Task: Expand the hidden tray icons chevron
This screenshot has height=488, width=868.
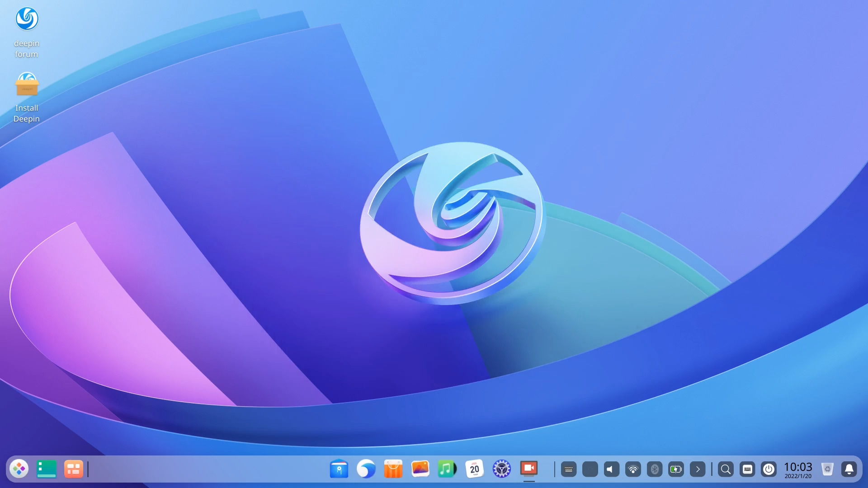Action: (x=699, y=469)
